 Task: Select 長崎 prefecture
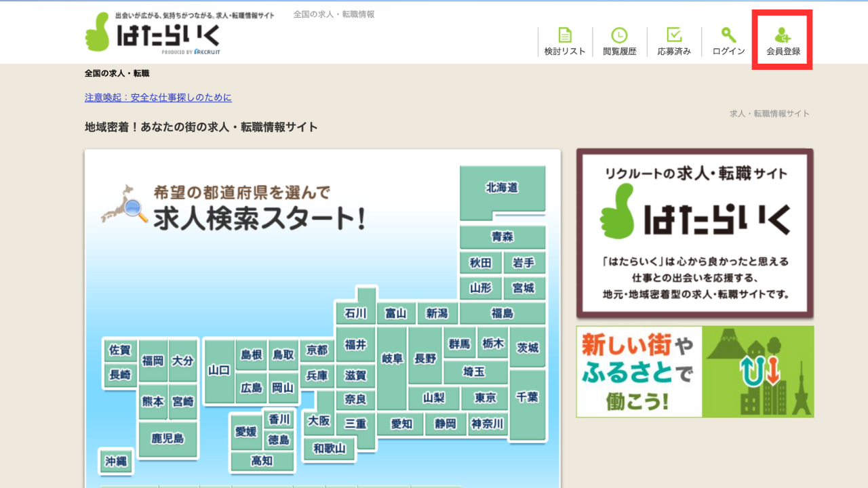point(120,375)
